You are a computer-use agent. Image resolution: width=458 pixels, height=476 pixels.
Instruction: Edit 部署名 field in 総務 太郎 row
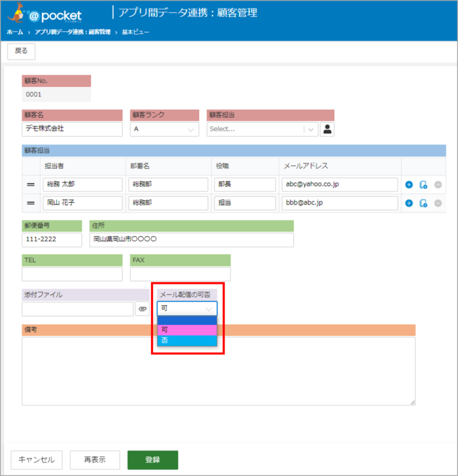pyautogui.click(x=168, y=184)
